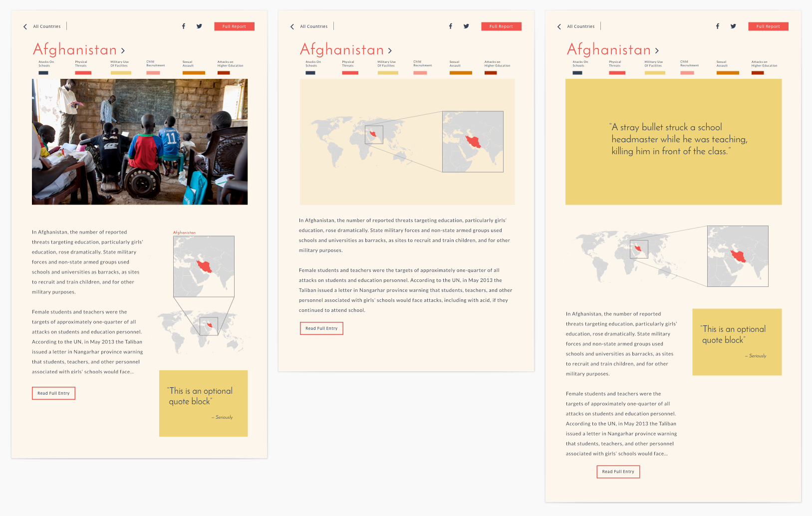Select Military Use Of Facilities in classroom-photo mockup
812x516 pixels.
pos(119,64)
